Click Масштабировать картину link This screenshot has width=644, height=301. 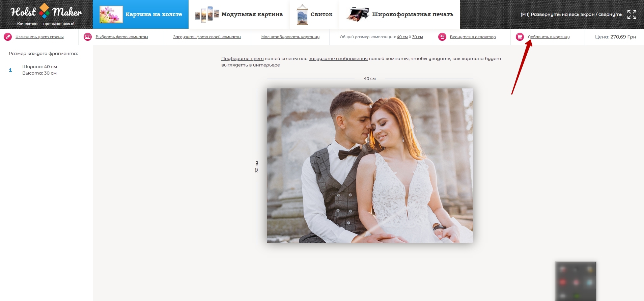(290, 37)
